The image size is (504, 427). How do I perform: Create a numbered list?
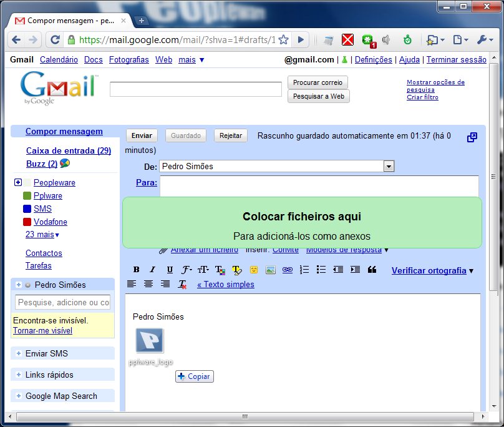tap(304, 269)
